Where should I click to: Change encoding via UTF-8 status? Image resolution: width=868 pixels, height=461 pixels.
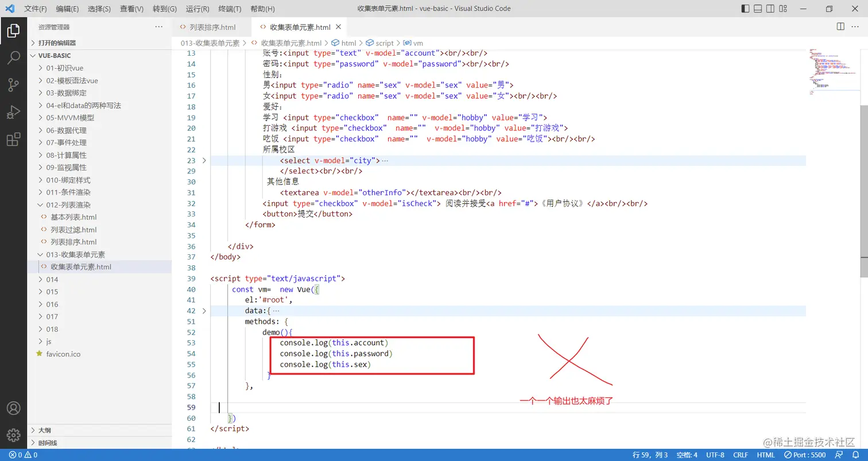point(715,455)
